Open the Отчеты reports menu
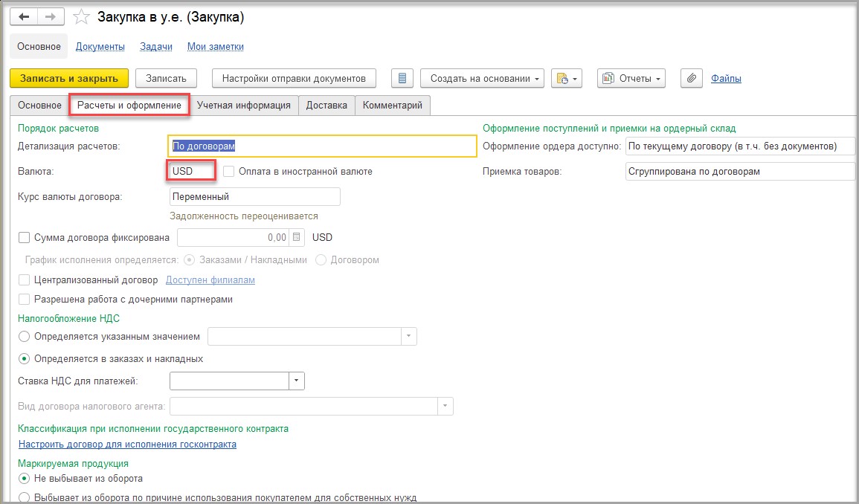This screenshot has width=859, height=504. (631, 78)
